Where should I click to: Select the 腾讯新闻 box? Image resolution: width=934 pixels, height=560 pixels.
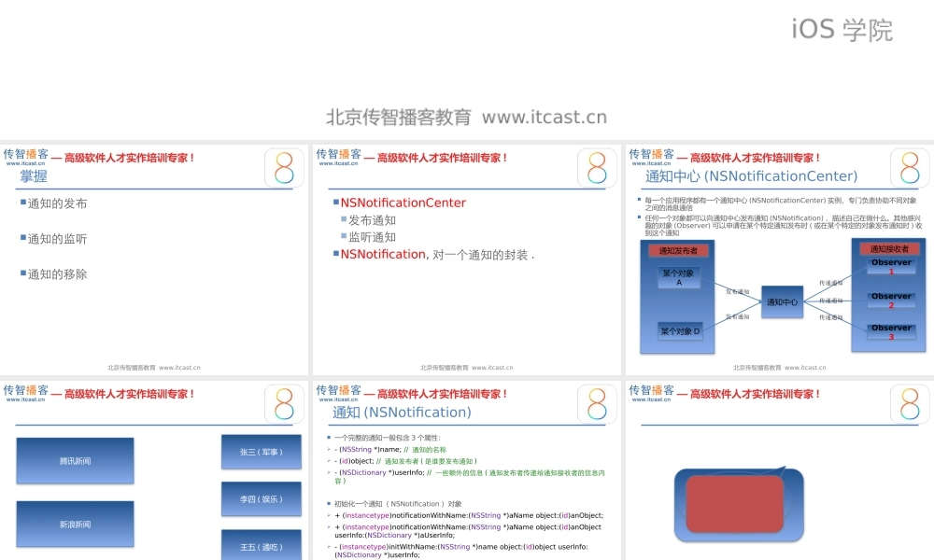pyautogui.click(x=75, y=460)
